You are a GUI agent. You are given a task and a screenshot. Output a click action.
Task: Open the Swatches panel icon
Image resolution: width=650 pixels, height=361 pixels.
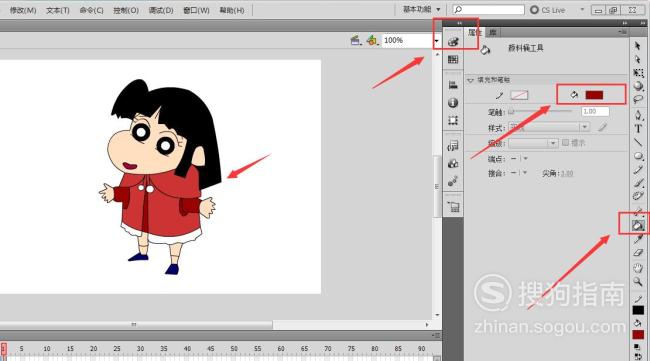pyautogui.click(x=453, y=60)
